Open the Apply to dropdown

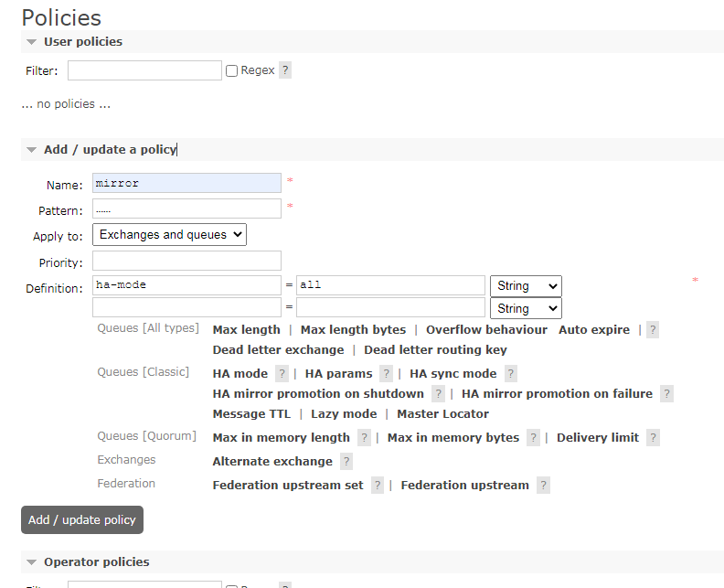click(x=169, y=235)
